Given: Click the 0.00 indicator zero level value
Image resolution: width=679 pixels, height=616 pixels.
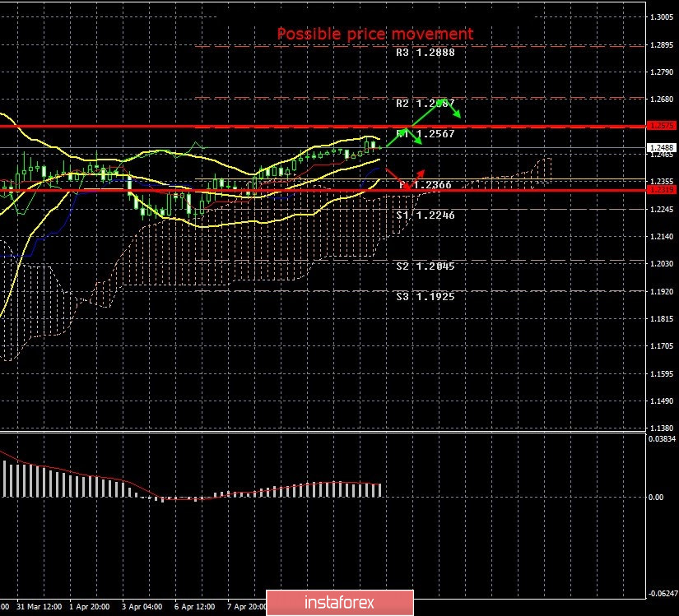Looking at the screenshot, I should click(x=656, y=498).
